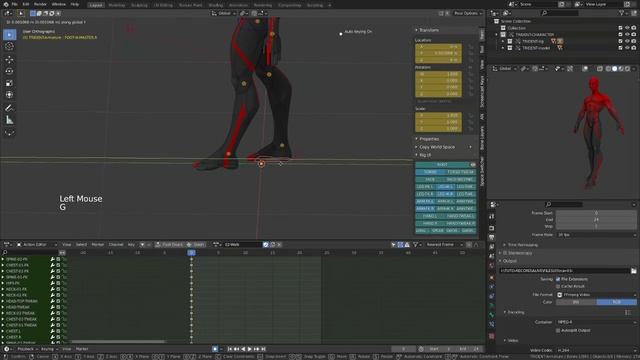Jump to next keyframe
Image resolution: width=640 pixels, height=360 pixels.
point(257,349)
